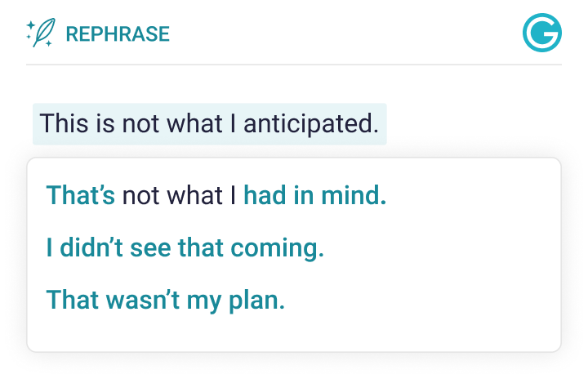Click the REPHRASE header label
Viewport: 588px width, 392px height.
(x=118, y=34)
